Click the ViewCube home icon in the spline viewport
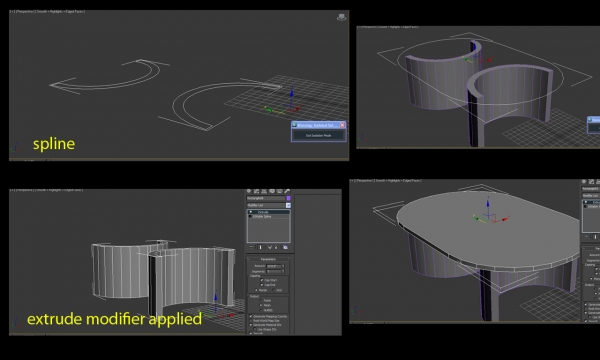The height and width of the screenshot is (360, 600). coord(342,17)
